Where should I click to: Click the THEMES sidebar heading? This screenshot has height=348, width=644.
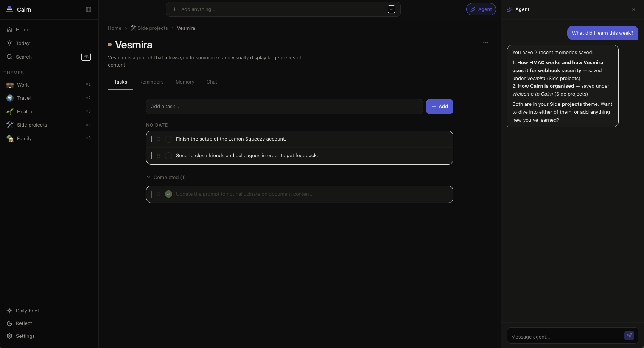pyautogui.click(x=14, y=73)
